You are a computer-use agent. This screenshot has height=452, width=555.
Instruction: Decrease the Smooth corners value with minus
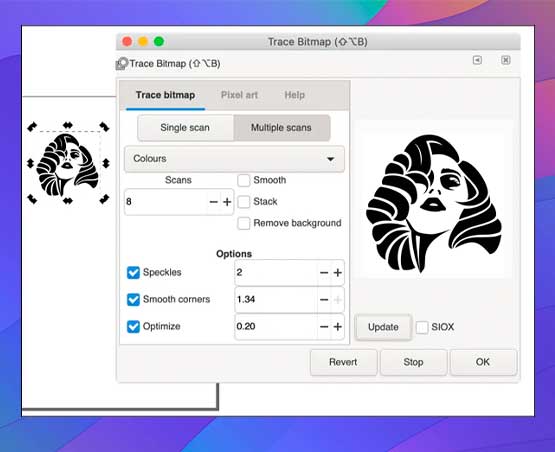tap(324, 300)
